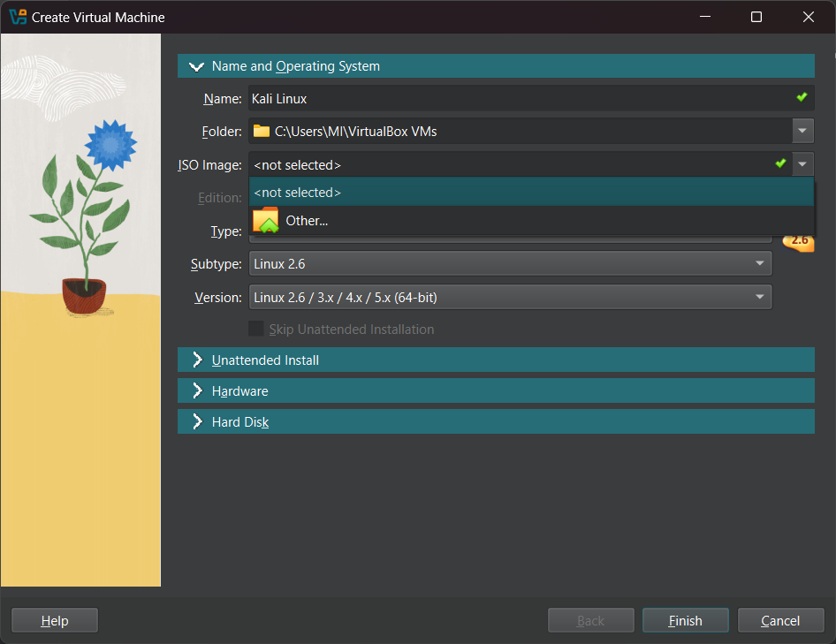Maximize the Create Virtual Machine window
This screenshot has width=836, height=644.
click(756, 17)
